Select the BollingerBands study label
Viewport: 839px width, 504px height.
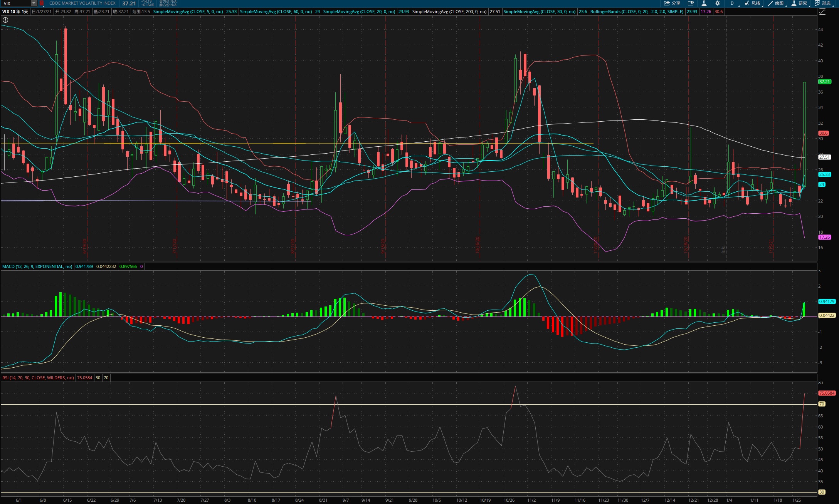click(x=637, y=12)
